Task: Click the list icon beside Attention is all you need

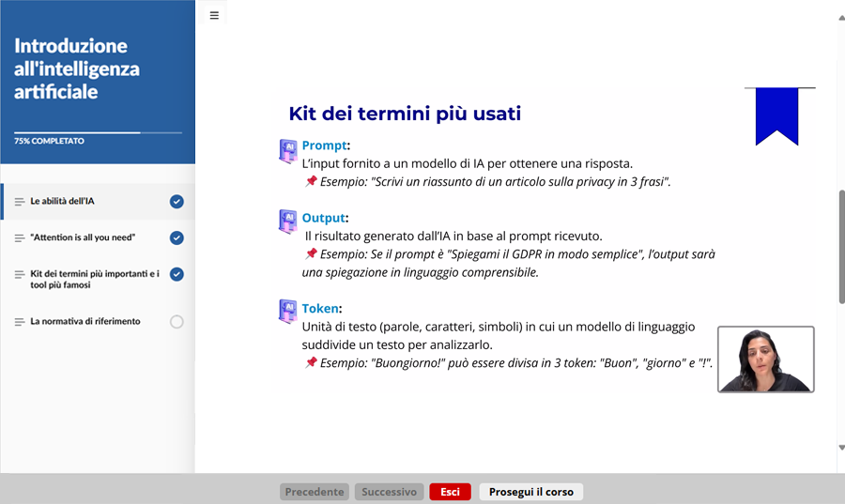Action: point(20,238)
